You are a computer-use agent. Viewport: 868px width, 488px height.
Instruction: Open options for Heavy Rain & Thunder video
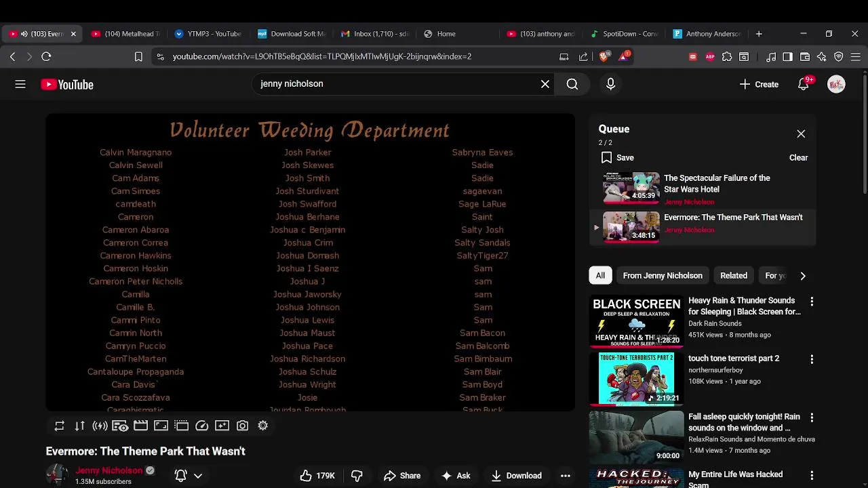click(x=812, y=301)
